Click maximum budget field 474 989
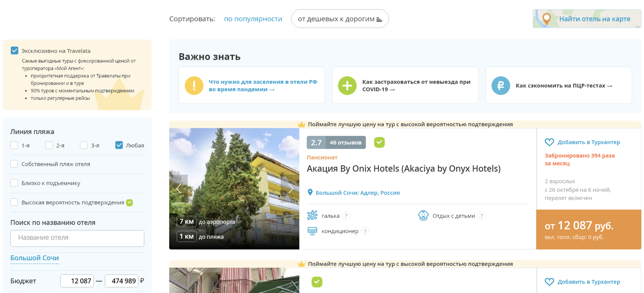This screenshot has height=293, width=644. coord(122,281)
